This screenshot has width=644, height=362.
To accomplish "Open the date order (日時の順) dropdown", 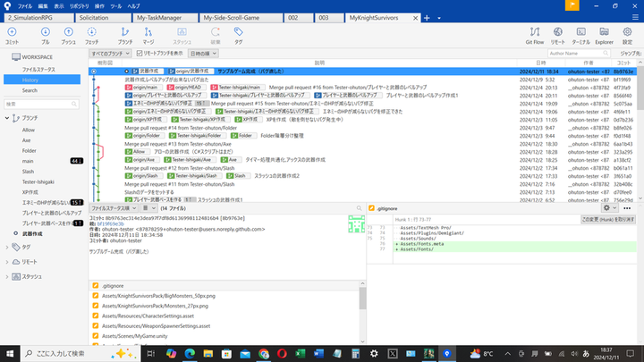I will pyautogui.click(x=203, y=54).
